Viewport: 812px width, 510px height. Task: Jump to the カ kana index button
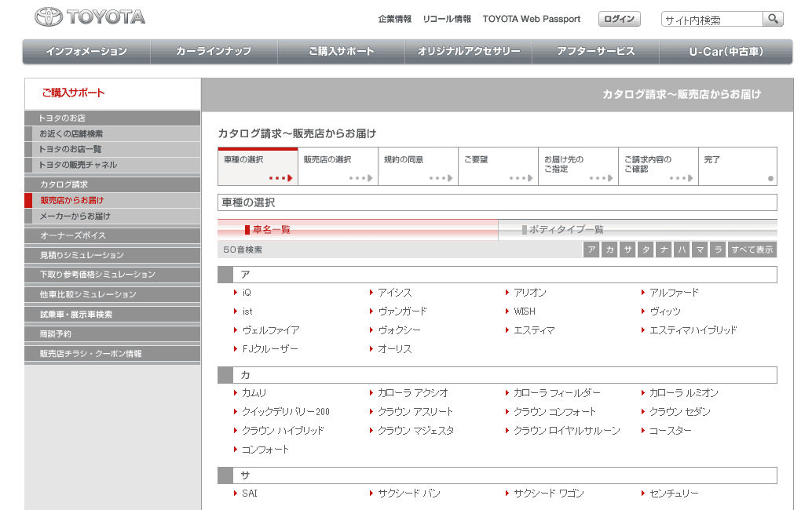pos(610,250)
